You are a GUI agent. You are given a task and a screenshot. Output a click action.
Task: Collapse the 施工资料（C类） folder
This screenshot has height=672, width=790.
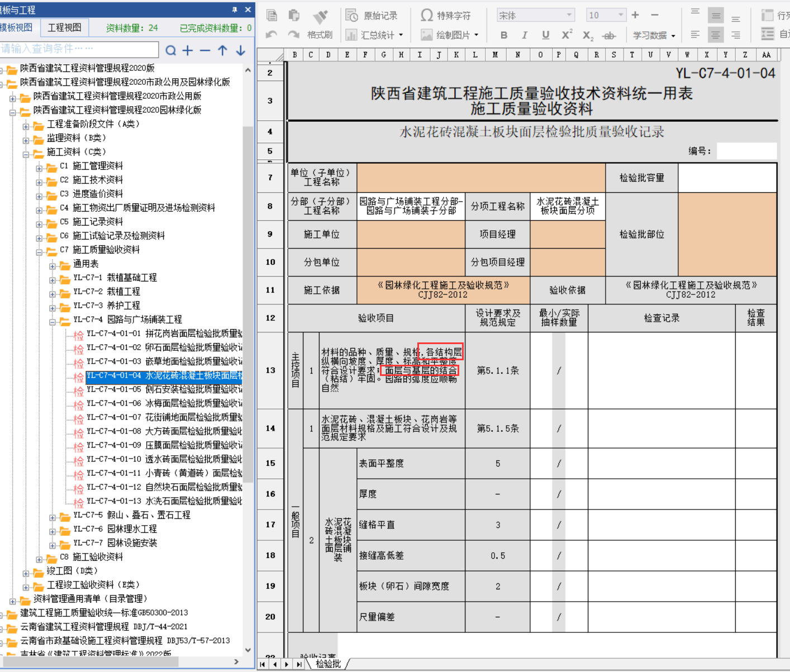click(26, 155)
